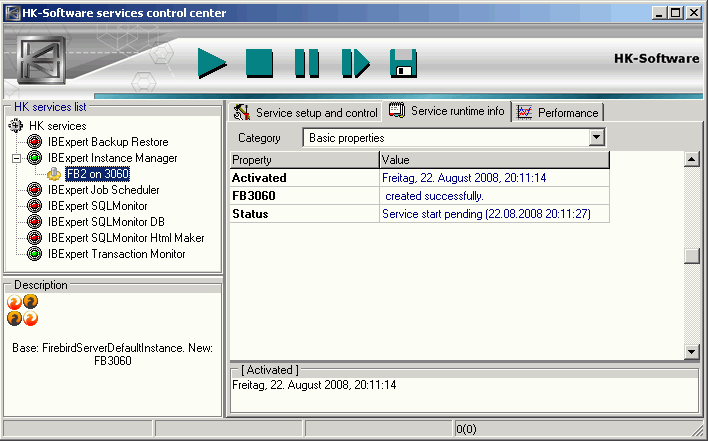Pause the service with the pause icon
The height and width of the screenshot is (441, 708).
click(x=307, y=63)
